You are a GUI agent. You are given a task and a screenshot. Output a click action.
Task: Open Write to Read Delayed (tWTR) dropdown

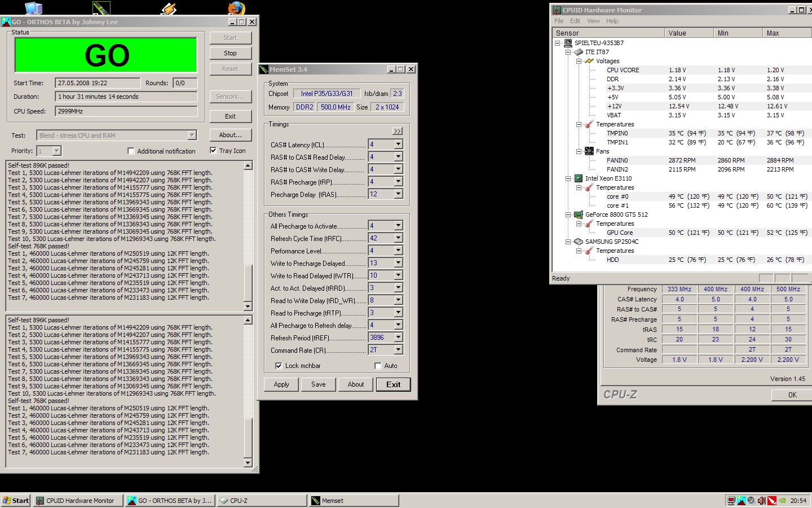[x=398, y=275]
